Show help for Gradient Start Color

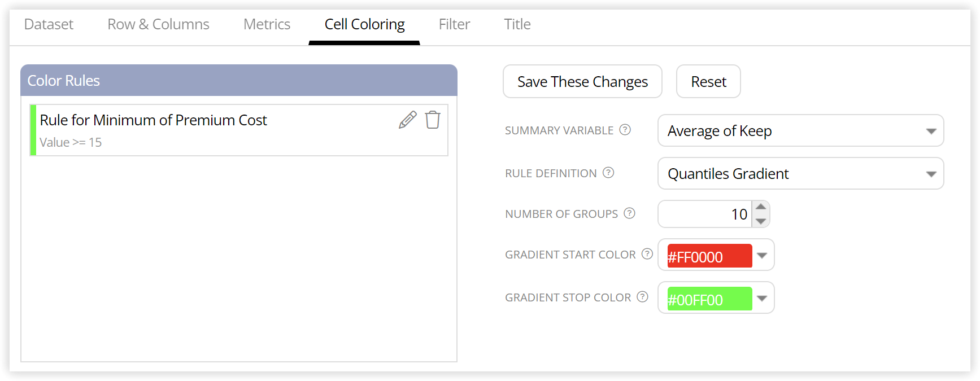pos(647,254)
